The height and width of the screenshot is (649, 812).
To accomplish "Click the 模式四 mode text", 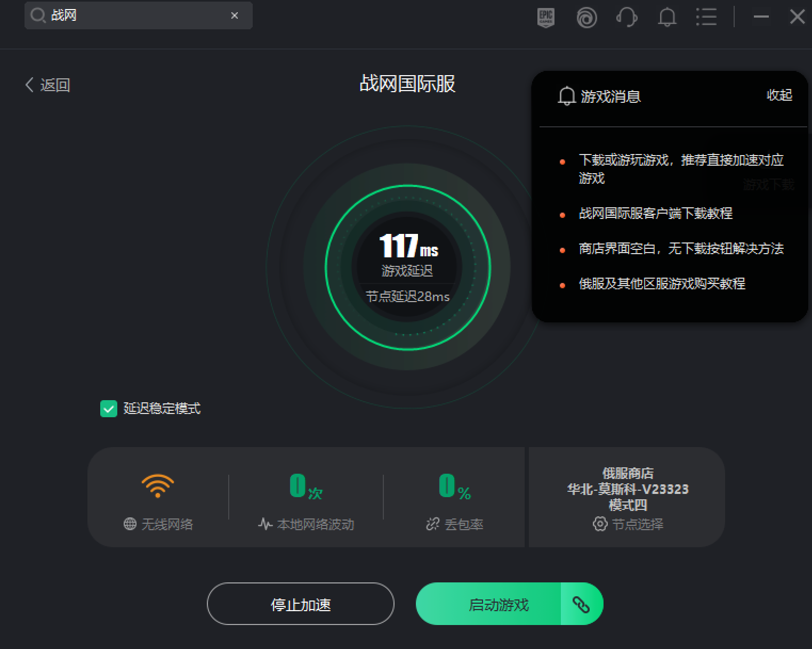I will pos(628,505).
